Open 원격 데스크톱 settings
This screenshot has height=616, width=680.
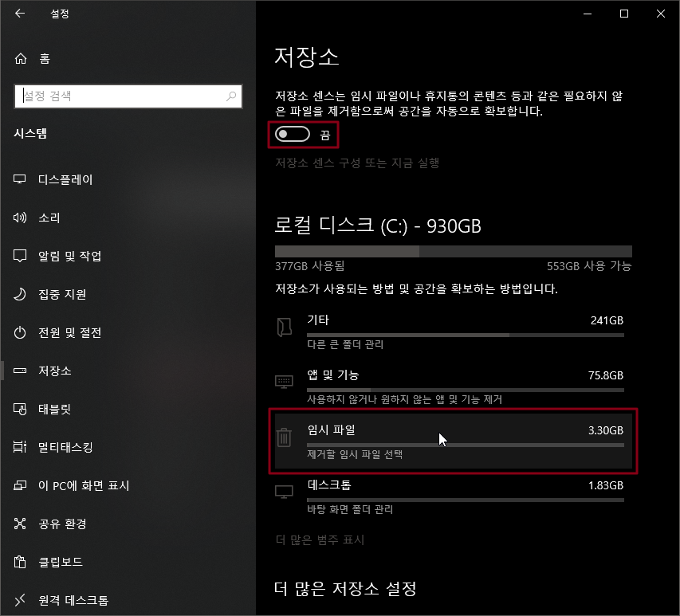click(x=128, y=600)
